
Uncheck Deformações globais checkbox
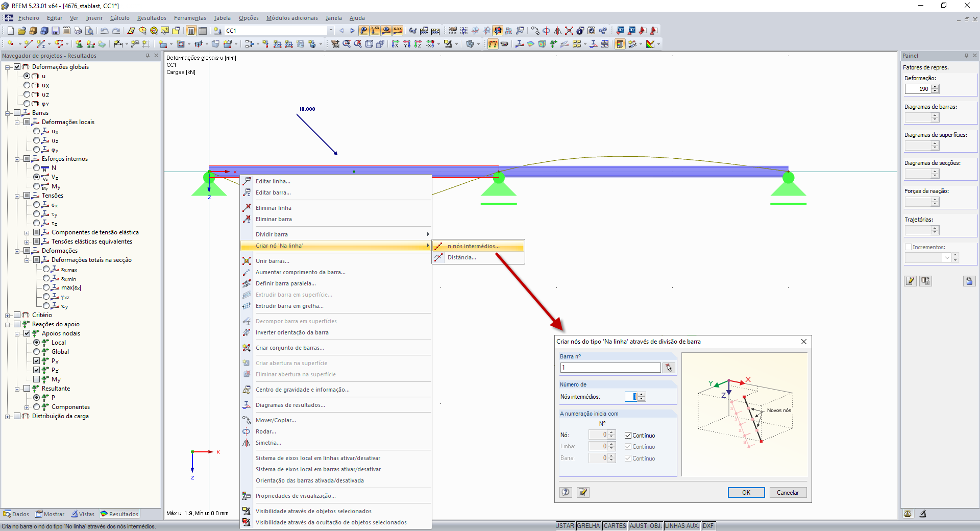pyautogui.click(x=17, y=67)
